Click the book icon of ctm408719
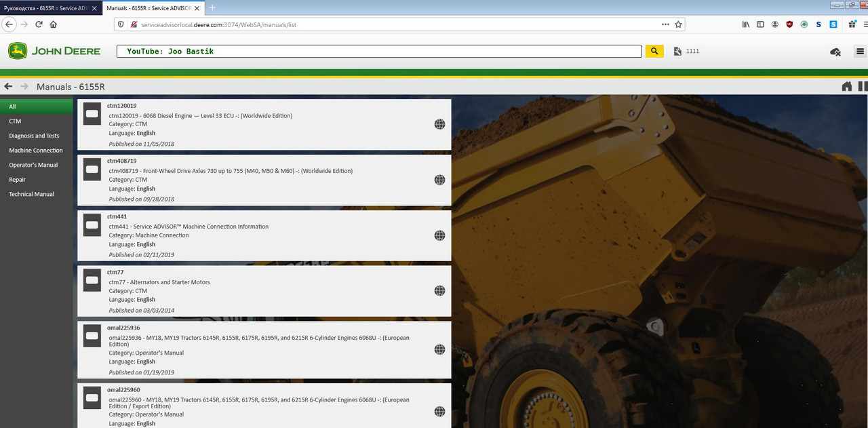868x428 pixels. (92, 170)
